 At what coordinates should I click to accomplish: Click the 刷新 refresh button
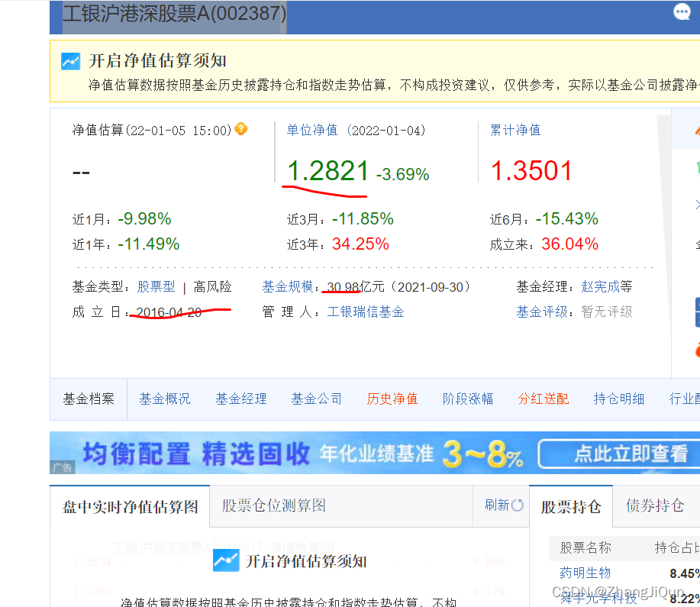(504, 505)
